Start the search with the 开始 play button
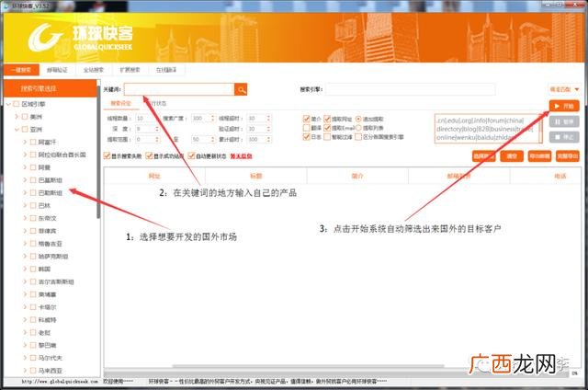This screenshot has height=390, width=588. click(x=564, y=106)
